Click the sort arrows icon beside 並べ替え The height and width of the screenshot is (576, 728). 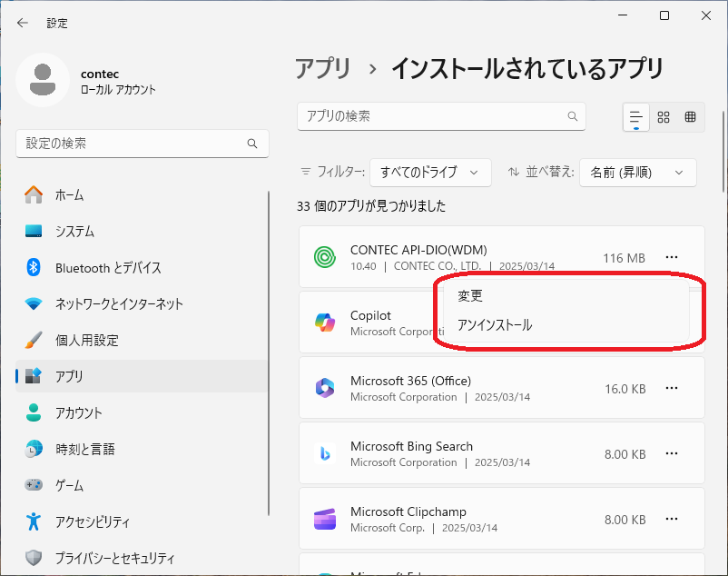tap(514, 172)
